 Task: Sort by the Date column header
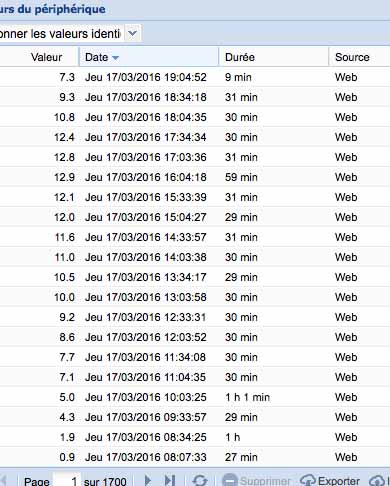point(149,57)
